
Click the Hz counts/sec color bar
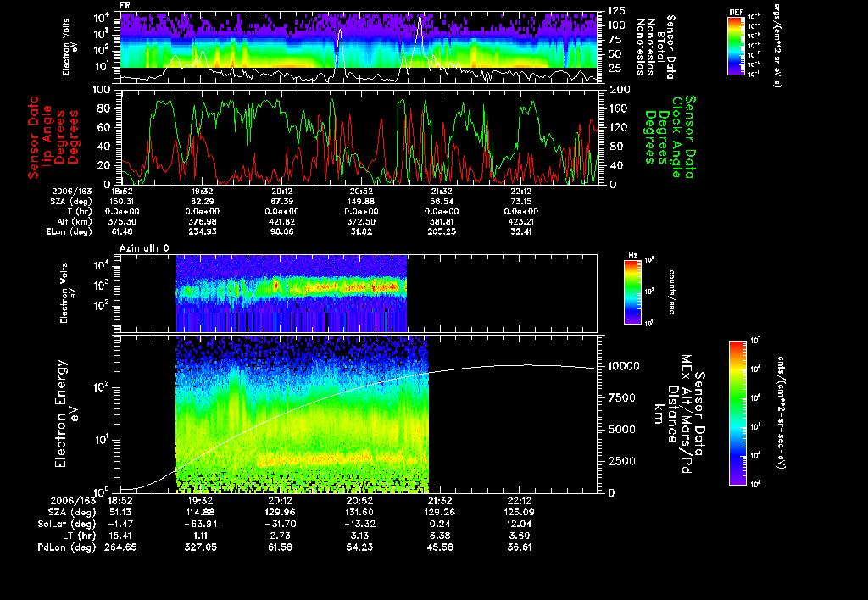point(632,292)
